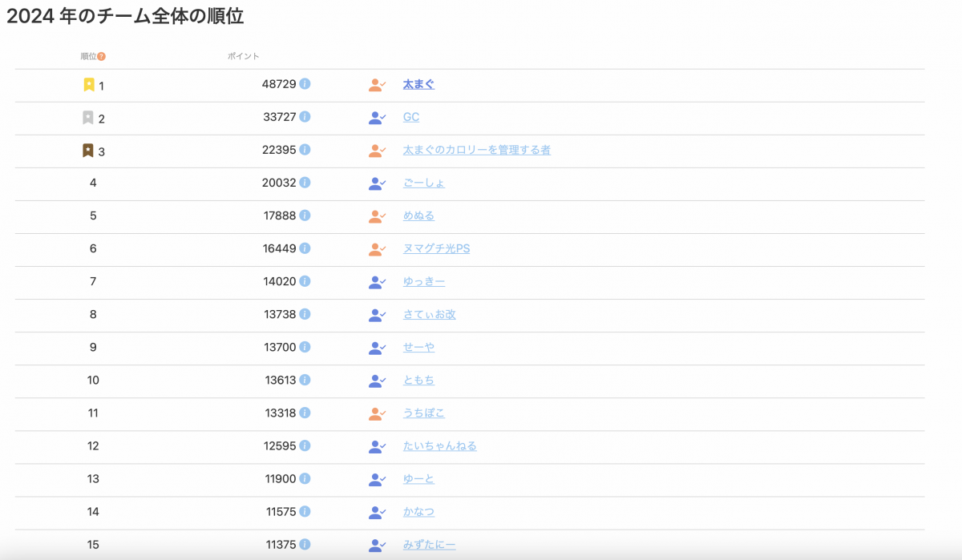The width and height of the screenshot is (962, 560).
Task: Click the bronze rank 3 bookmark badge
Action: [x=88, y=151]
